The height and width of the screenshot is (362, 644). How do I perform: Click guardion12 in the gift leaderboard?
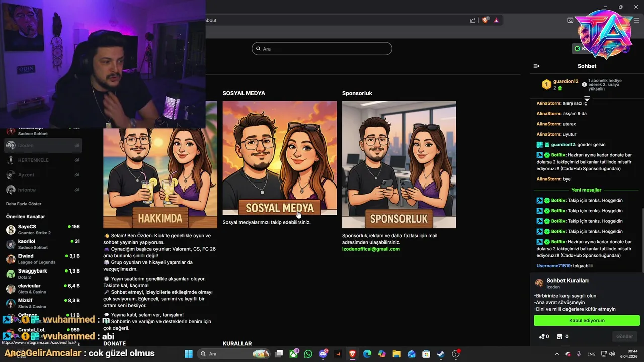point(566,81)
